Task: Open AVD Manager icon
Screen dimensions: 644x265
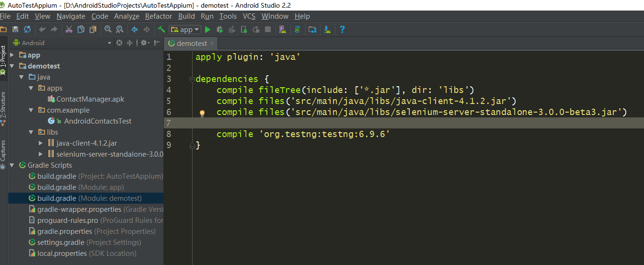Action: point(283,29)
